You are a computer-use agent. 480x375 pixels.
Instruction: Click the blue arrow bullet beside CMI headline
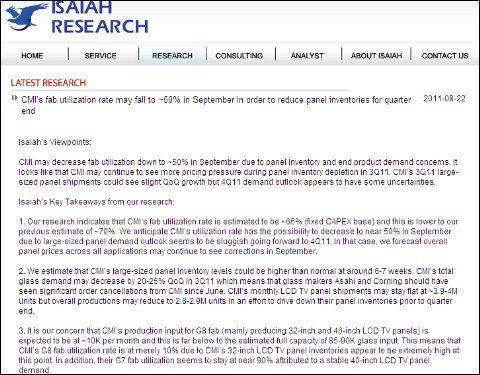click(14, 98)
